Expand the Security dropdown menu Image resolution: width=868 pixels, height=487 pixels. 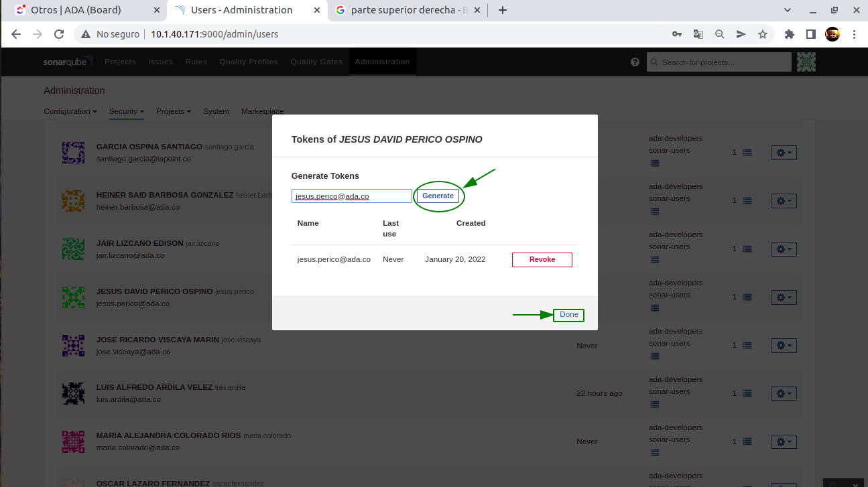pyautogui.click(x=126, y=111)
